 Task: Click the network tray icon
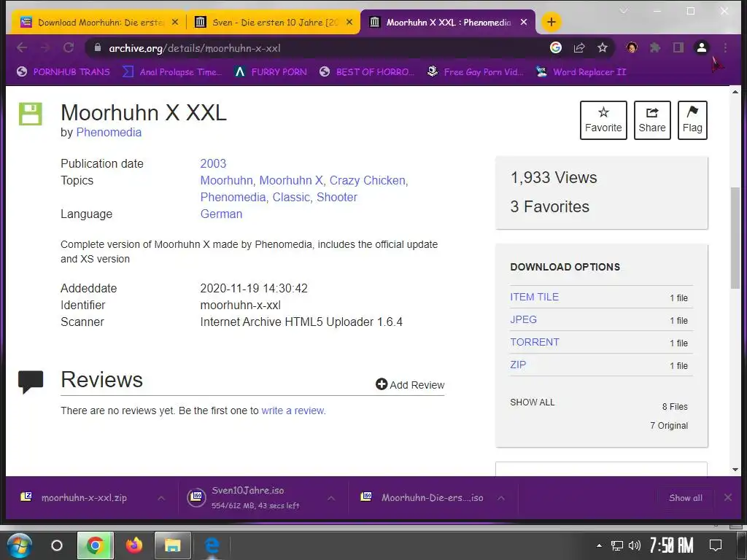[x=617, y=545]
